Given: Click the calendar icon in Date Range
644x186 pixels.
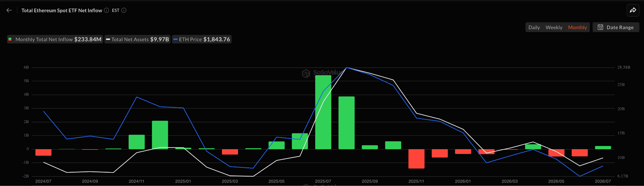Looking at the screenshot, I should pyautogui.click(x=600, y=27).
